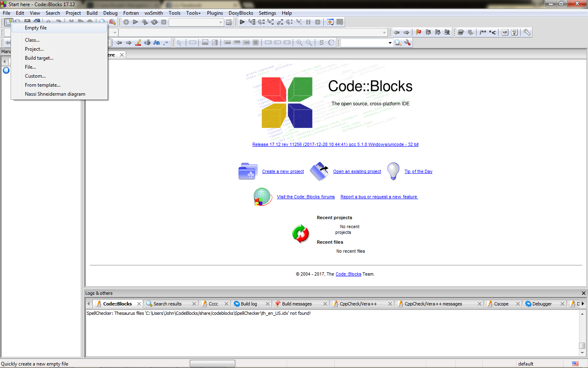Image resolution: width=588 pixels, height=368 pixels.
Task: Clear all bookmarks in the editor
Action: [447, 32]
